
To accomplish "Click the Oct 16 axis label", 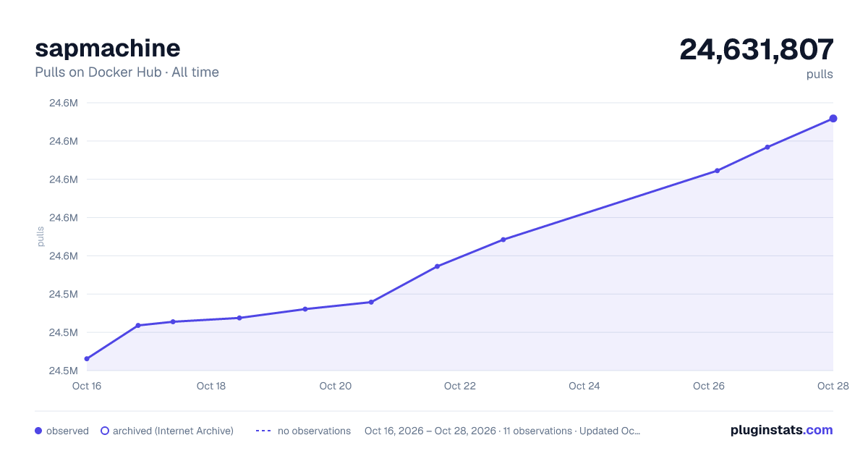I will pyautogui.click(x=87, y=386).
